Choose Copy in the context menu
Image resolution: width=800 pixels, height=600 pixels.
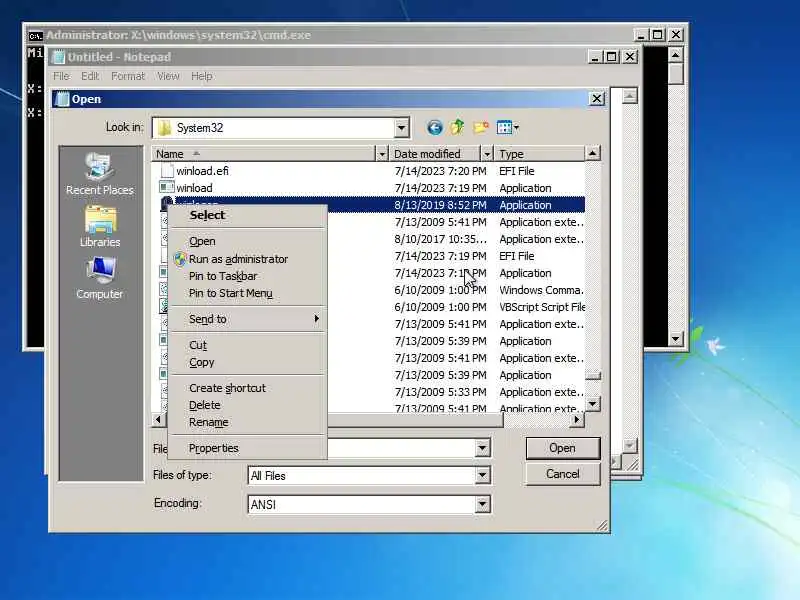point(247,362)
